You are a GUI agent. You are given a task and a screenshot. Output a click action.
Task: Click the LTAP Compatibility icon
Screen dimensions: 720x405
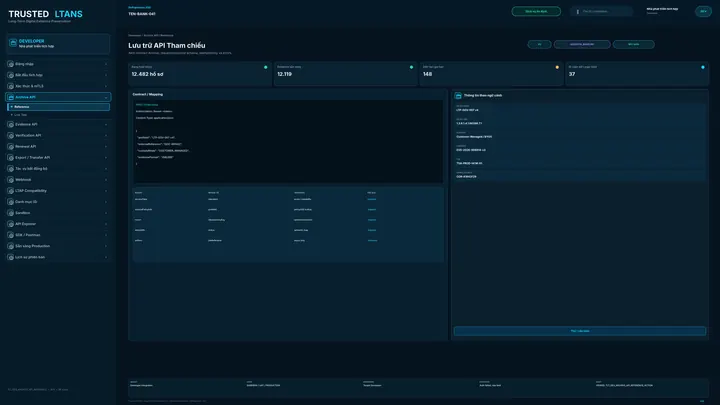[x=11, y=191]
